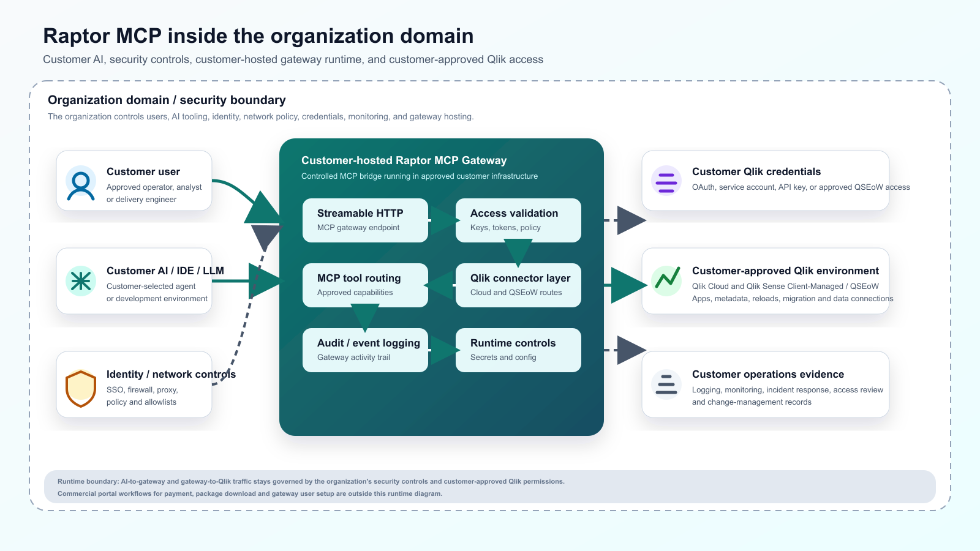
Task: Click 'MCP gateway endpoint' label
Action: [358, 228]
